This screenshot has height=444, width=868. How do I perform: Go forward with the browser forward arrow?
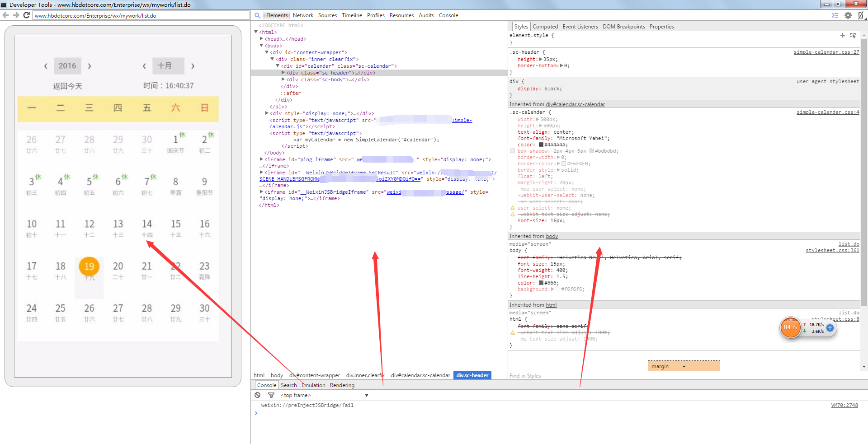pyautogui.click(x=16, y=15)
